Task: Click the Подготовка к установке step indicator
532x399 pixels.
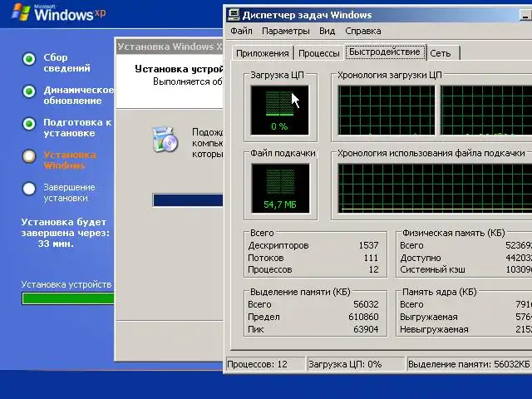Action: pyautogui.click(x=29, y=124)
